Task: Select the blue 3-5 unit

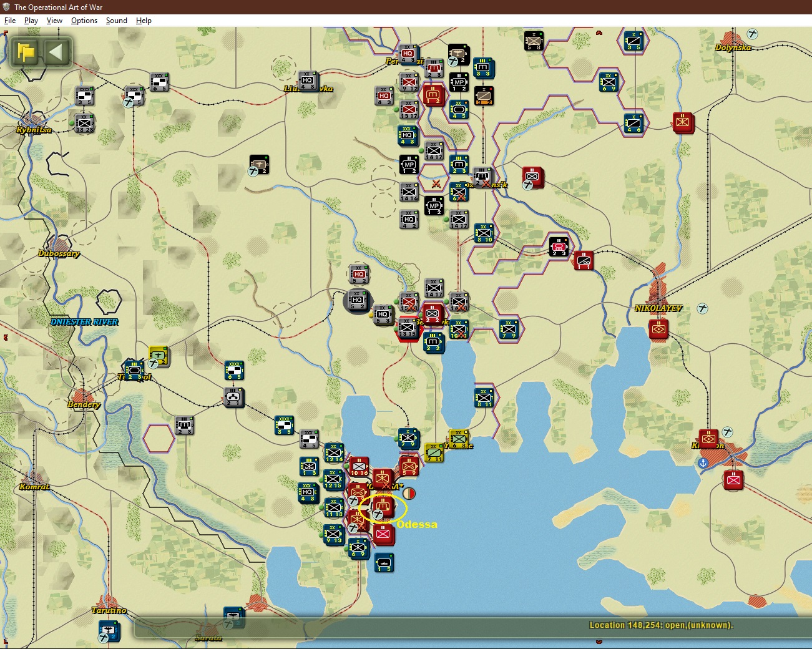Action: click(633, 41)
